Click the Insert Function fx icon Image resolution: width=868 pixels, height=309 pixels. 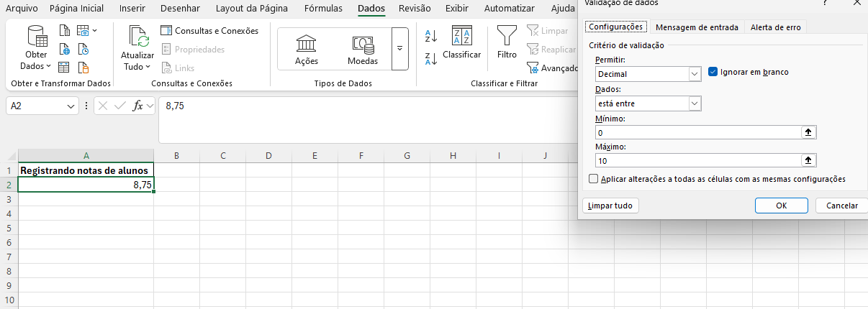click(x=138, y=106)
